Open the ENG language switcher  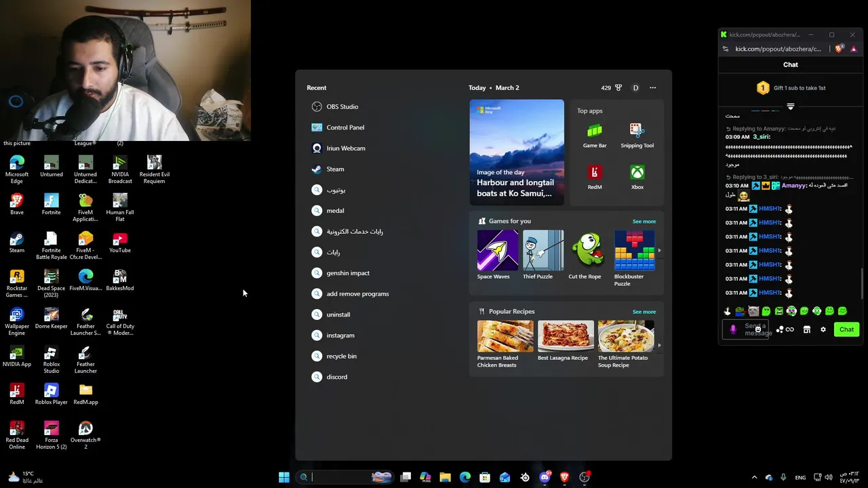click(x=800, y=477)
